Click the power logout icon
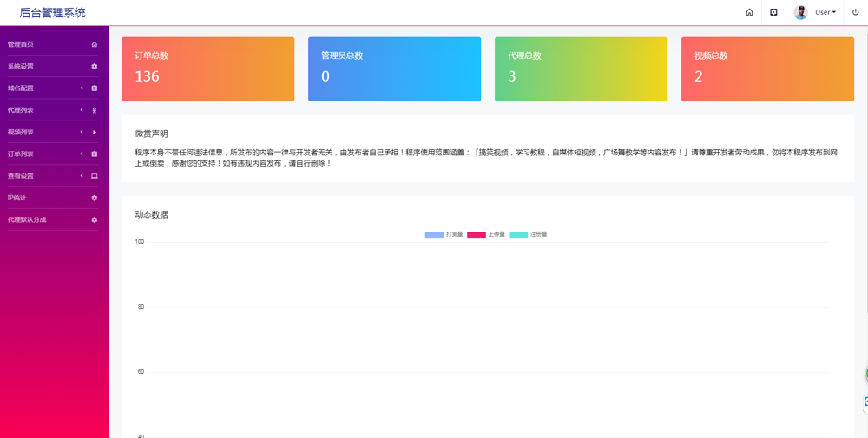The height and width of the screenshot is (438, 868). [x=856, y=13]
